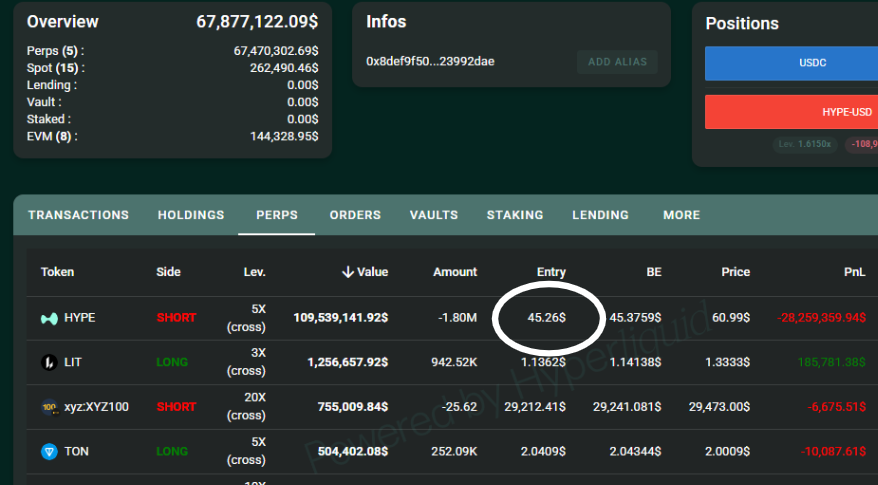This screenshot has height=485, width=878.
Task: Sort table by BE column header
Action: [x=654, y=272]
